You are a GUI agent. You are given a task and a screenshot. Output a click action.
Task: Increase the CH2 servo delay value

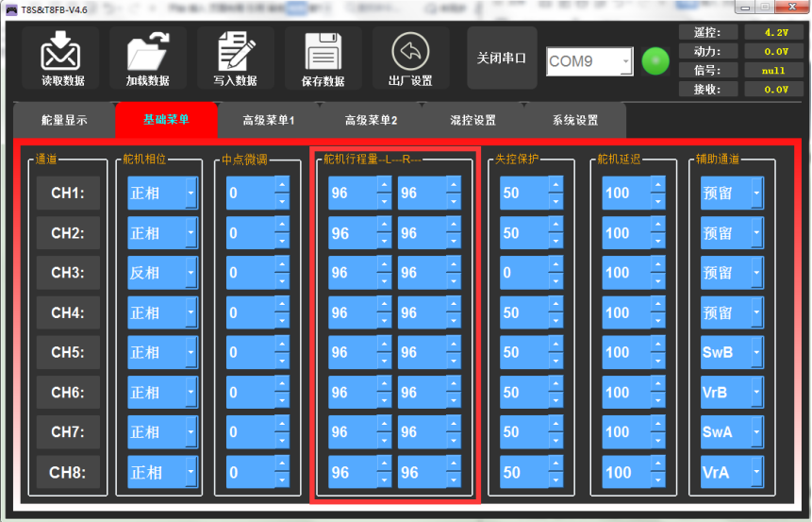click(659, 226)
